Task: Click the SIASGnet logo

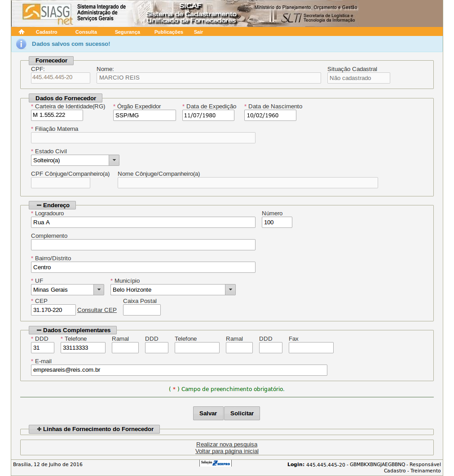Action: 48,14
